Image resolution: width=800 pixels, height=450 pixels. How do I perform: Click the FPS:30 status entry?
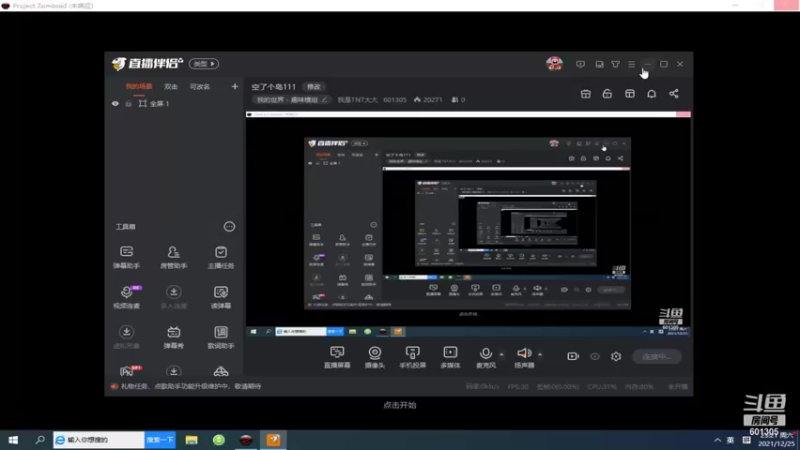pyautogui.click(x=518, y=387)
